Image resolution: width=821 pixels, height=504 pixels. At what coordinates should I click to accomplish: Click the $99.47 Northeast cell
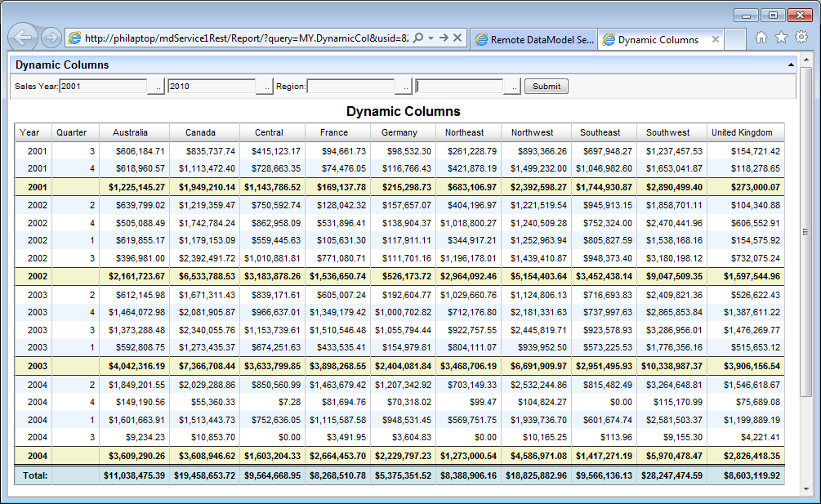click(468, 402)
